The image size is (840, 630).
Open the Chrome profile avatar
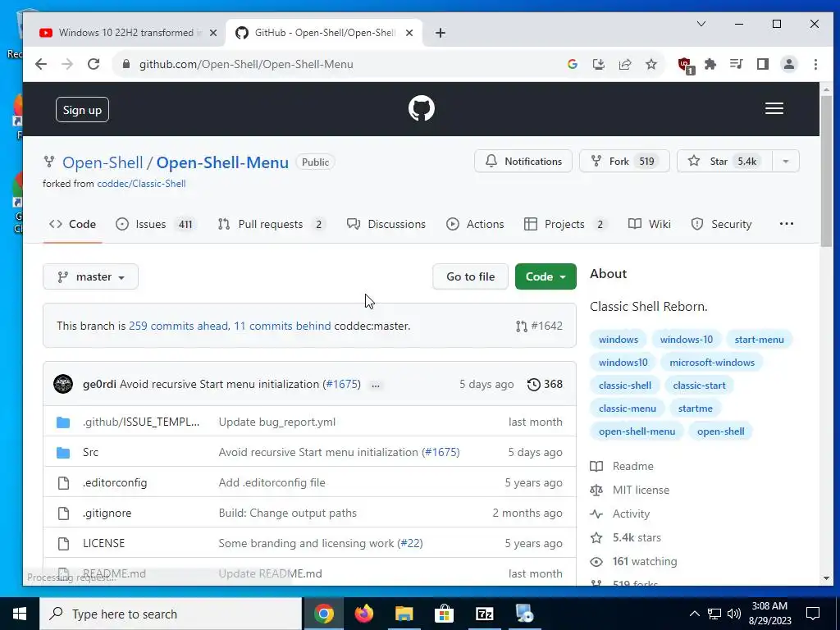click(x=789, y=64)
